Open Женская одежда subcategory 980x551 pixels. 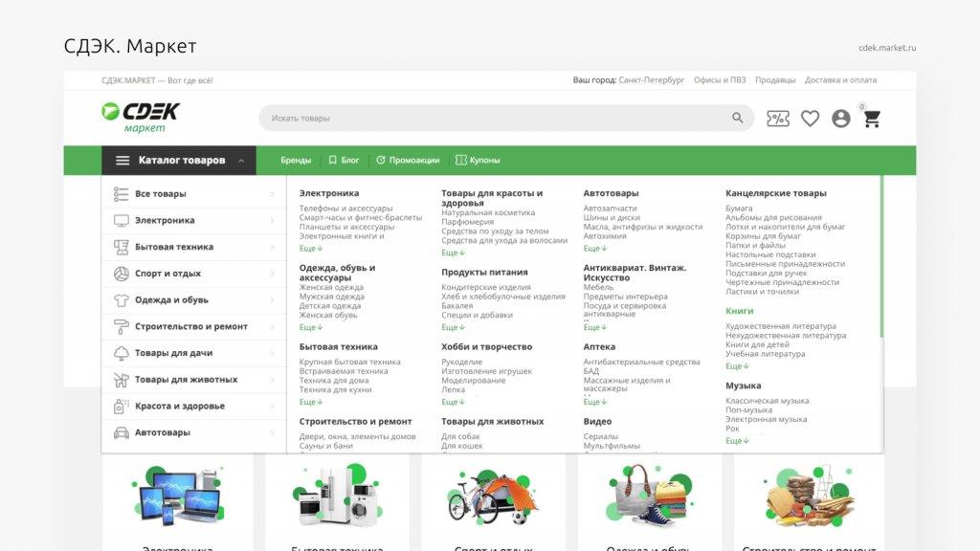point(331,287)
